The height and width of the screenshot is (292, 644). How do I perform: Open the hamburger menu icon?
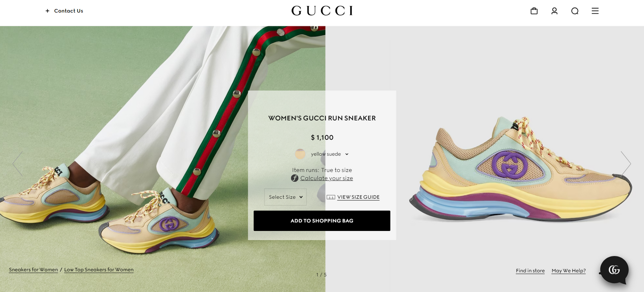pyautogui.click(x=595, y=11)
